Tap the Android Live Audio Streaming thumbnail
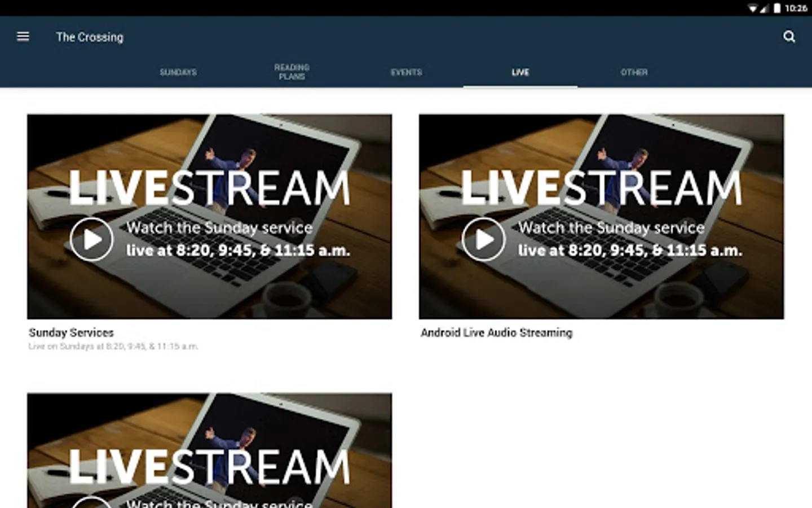 click(x=601, y=217)
